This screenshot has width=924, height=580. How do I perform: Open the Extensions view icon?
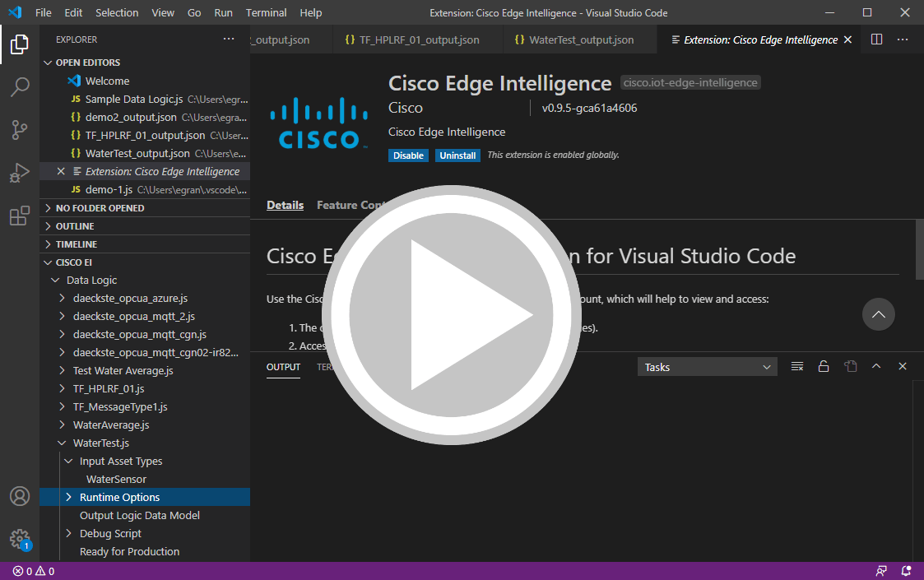click(20, 216)
